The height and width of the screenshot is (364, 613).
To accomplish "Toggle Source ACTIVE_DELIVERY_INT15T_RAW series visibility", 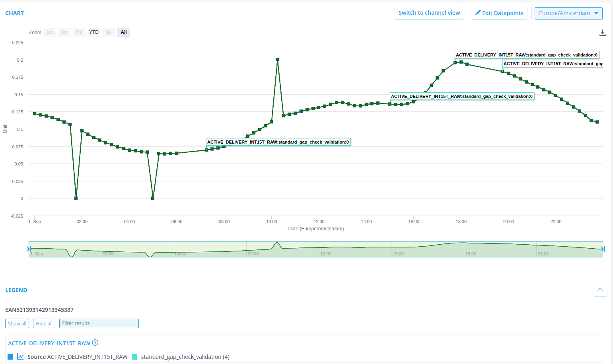I will click(x=77, y=357).
